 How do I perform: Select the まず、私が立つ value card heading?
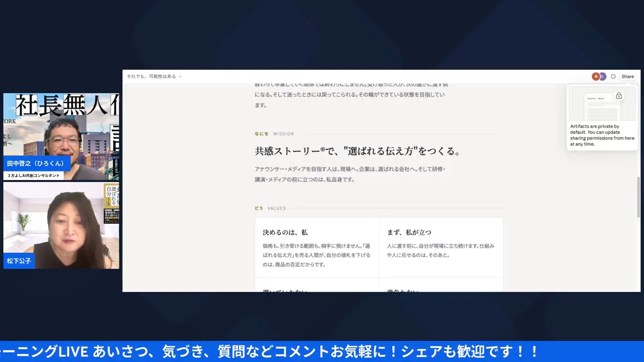coord(409,232)
